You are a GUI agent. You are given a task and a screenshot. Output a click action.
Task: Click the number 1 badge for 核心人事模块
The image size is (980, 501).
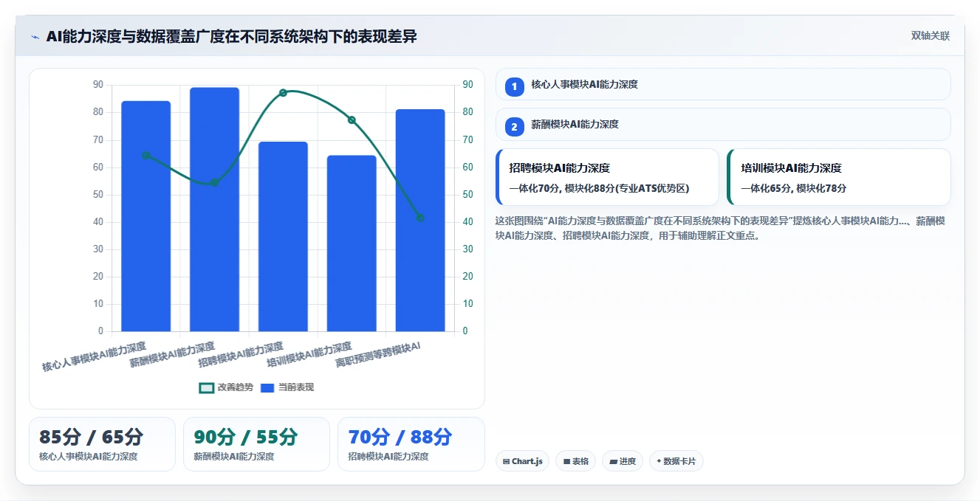tap(515, 86)
